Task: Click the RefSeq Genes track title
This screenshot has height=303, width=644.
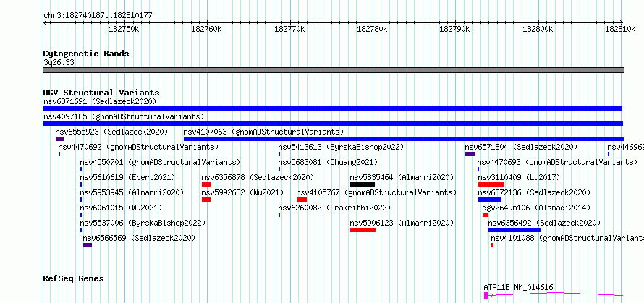Action: 73,279
